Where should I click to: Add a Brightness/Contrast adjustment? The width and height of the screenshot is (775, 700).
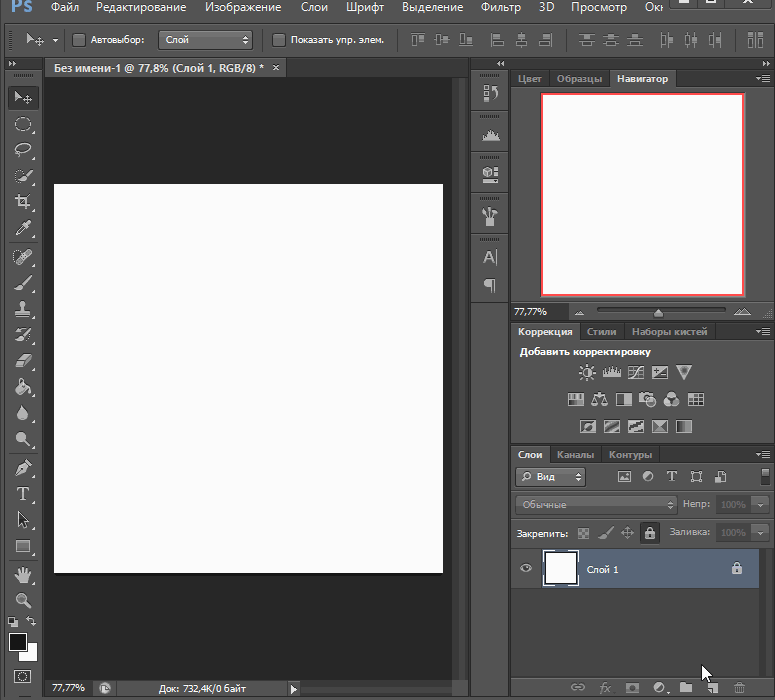(587, 373)
